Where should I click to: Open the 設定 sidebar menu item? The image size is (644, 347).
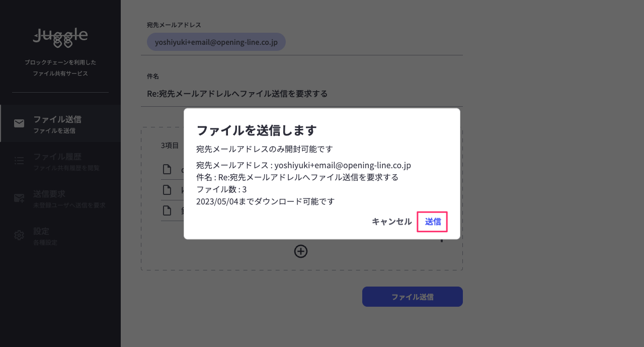(x=41, y=231)
